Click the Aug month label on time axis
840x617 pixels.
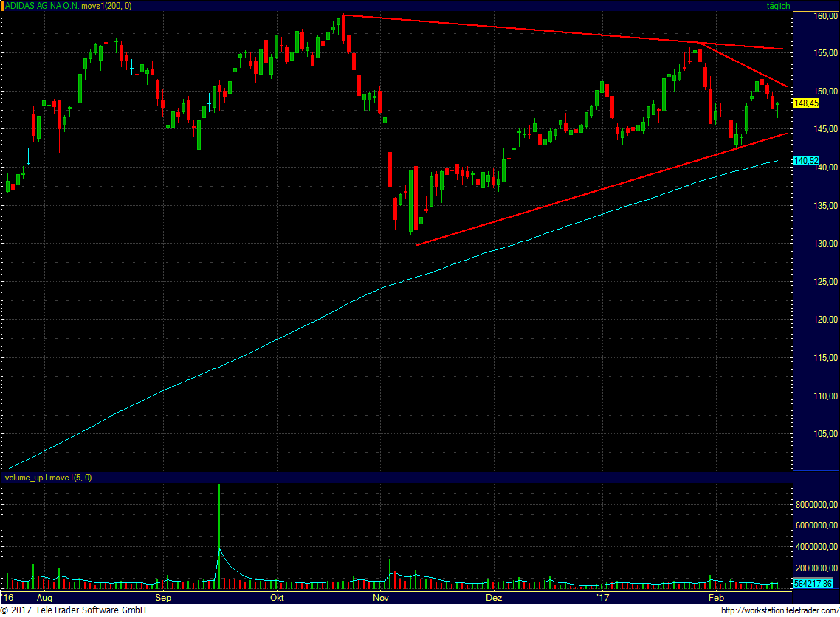(44, 598)
